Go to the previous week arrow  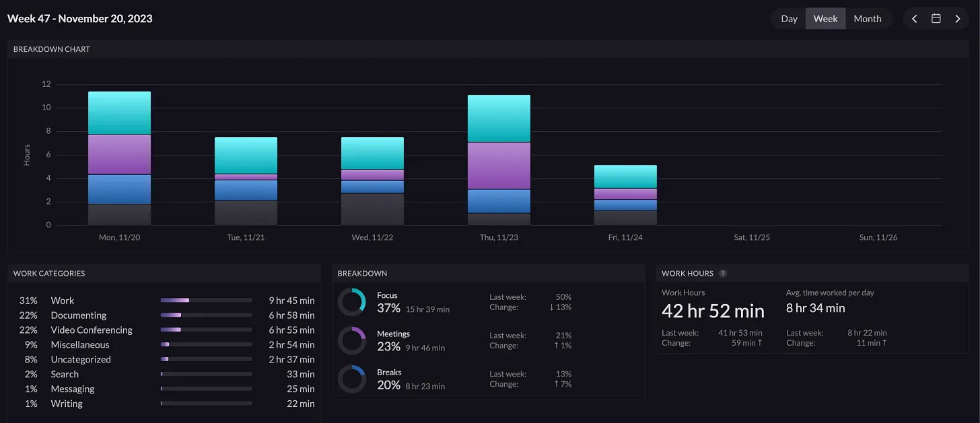(x=914, y=19)
